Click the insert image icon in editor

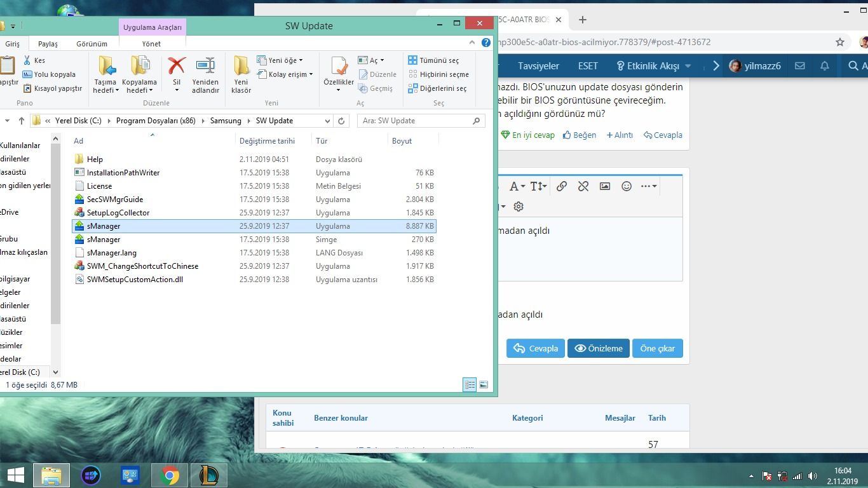[x=605, y=186]
